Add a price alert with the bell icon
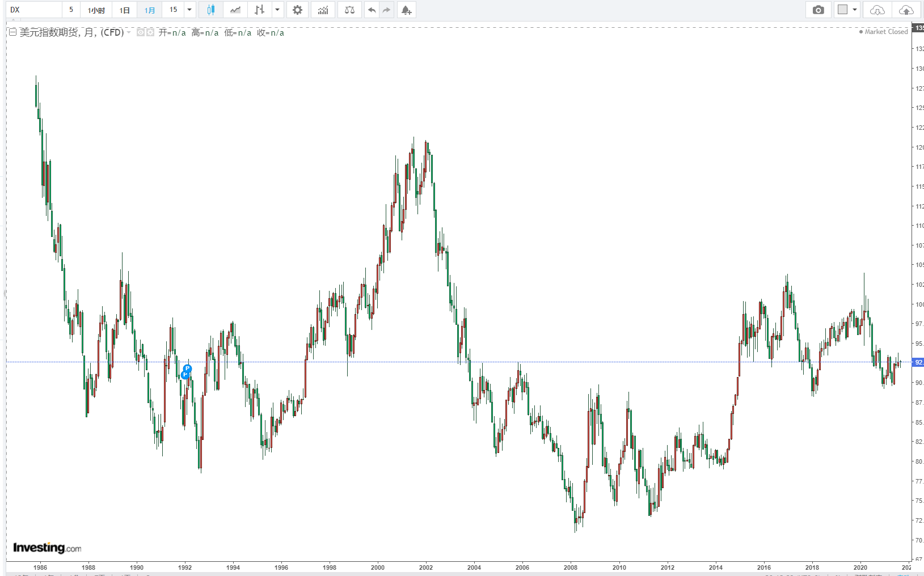 tap(406, 10)
